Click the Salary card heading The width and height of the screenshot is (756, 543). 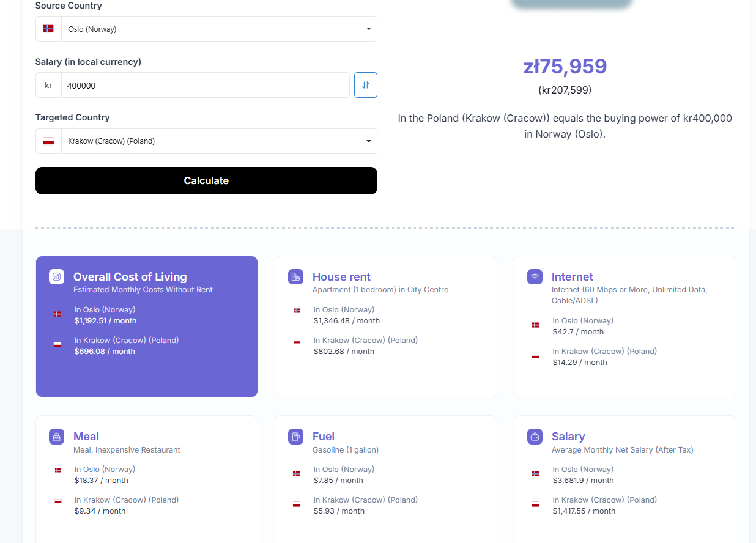tap(568, 436)
